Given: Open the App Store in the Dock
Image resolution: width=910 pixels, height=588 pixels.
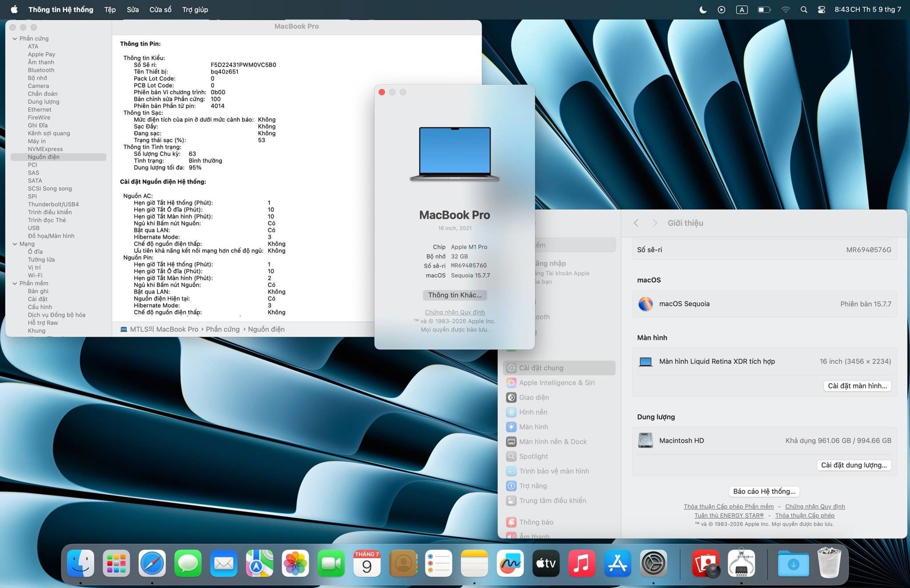Looking at the screenshot, I should [618, 563].
